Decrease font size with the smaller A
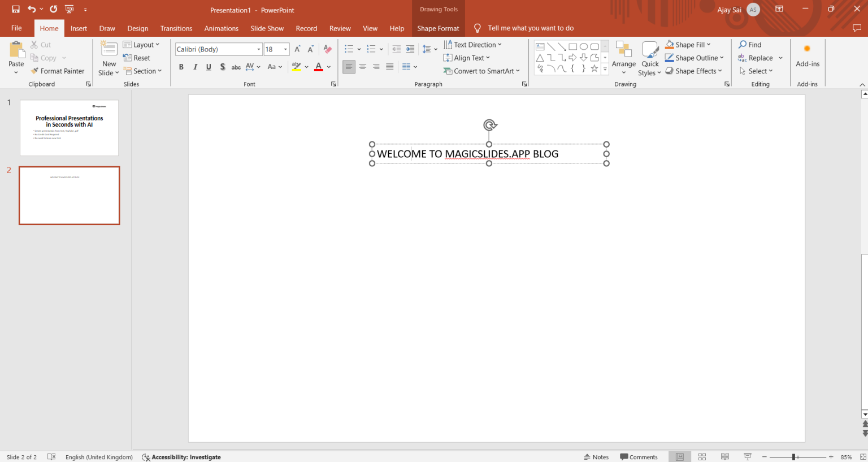Image resolution: width=868 pixels, height=462 pixels. pos(310,49)
